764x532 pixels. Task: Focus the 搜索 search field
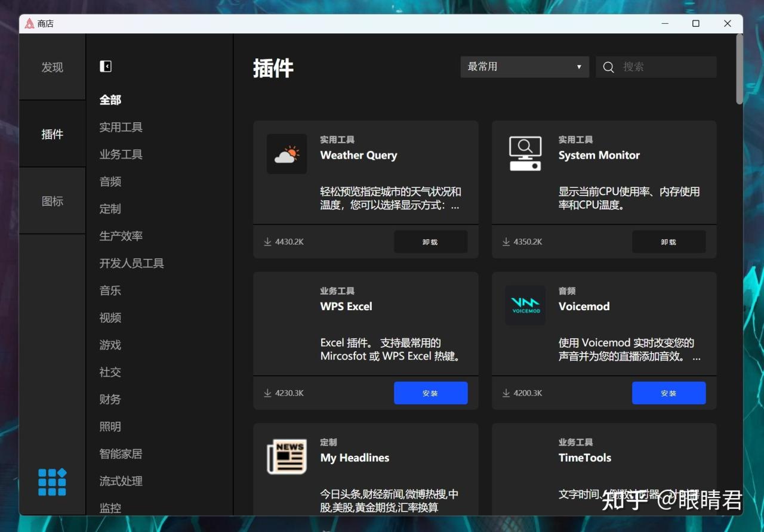[x=656, y=67]
